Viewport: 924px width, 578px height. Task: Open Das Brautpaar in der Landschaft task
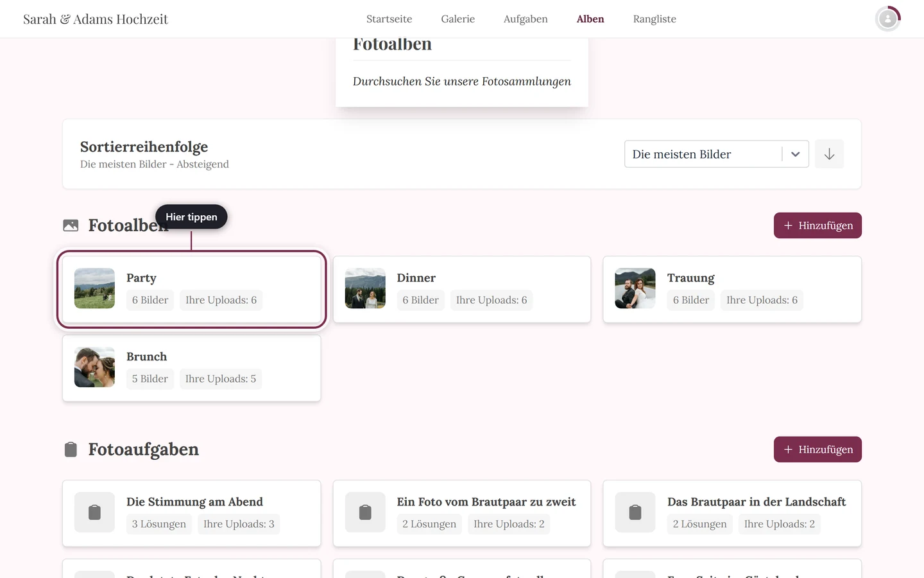[x=757, y=502]
